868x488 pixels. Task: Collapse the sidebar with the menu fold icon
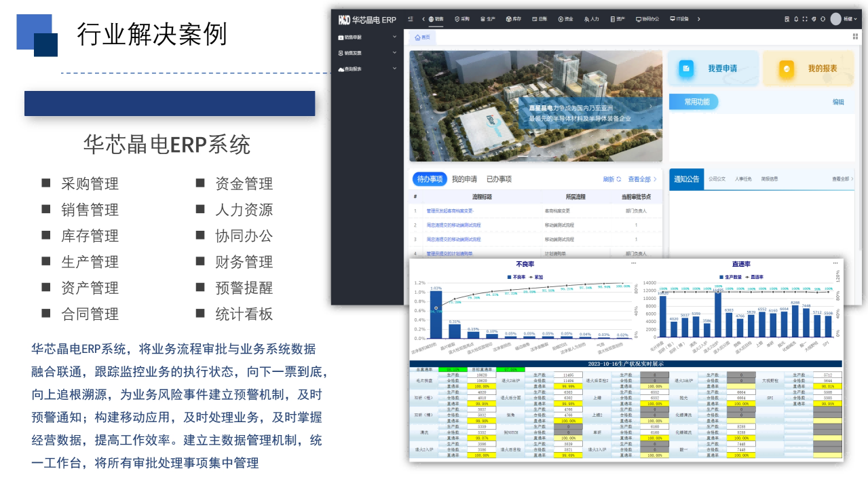click(x=411, y=20)
